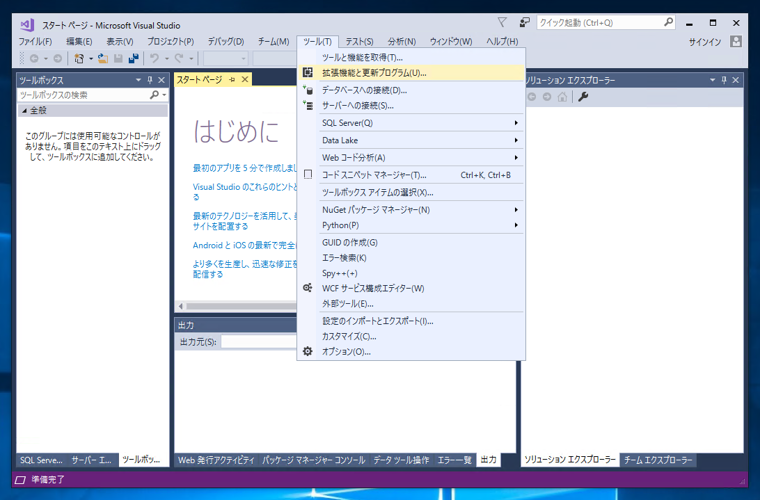The height and width of the screenshot is (500, 760).
Task: Expand the Data Lake submenu
Action: coord(516,141)
